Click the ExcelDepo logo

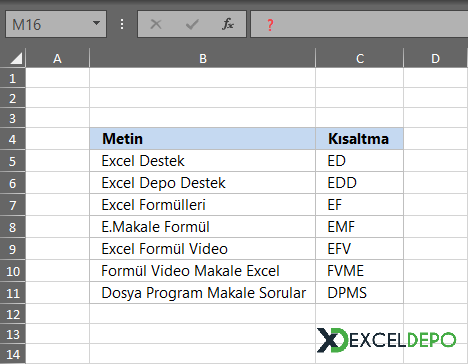[386, 340]
